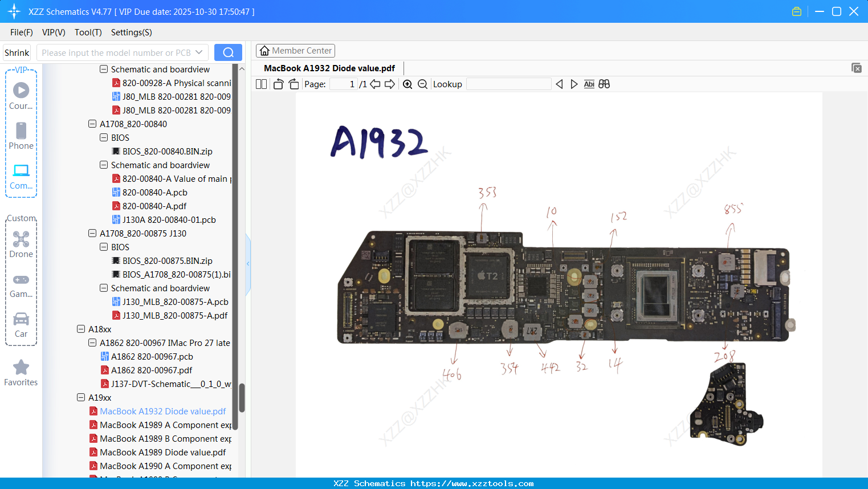Image resolution: width=868 pixels, height=489 pixels.
Task: Open MacBook A1989 B Component file
Action: pos(160,438)
